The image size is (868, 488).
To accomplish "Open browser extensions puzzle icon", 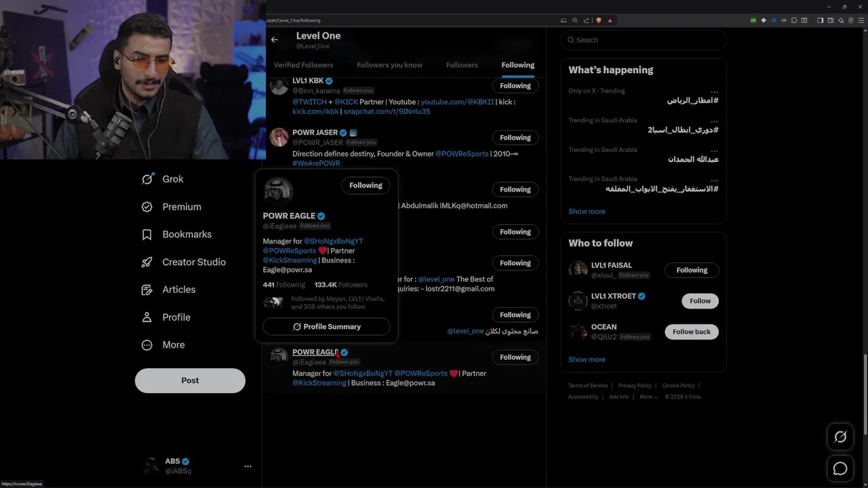I will pos(794,20).
